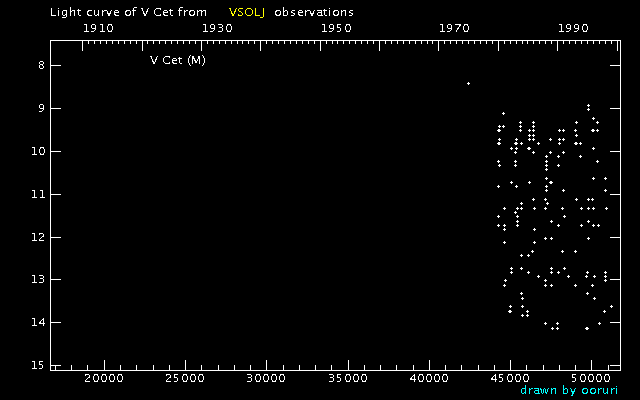The image size is (640, 400).
Task: Click the magnitude axis label 13
Action: click(x=38, y=280)
